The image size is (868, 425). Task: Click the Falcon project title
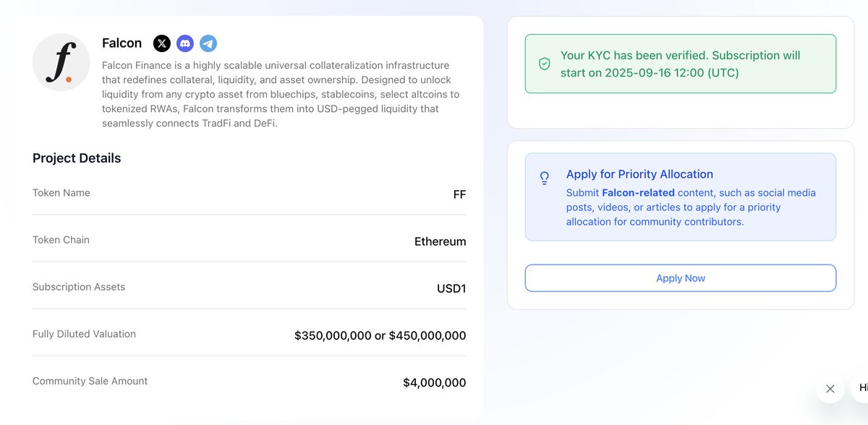click(122, 43)
